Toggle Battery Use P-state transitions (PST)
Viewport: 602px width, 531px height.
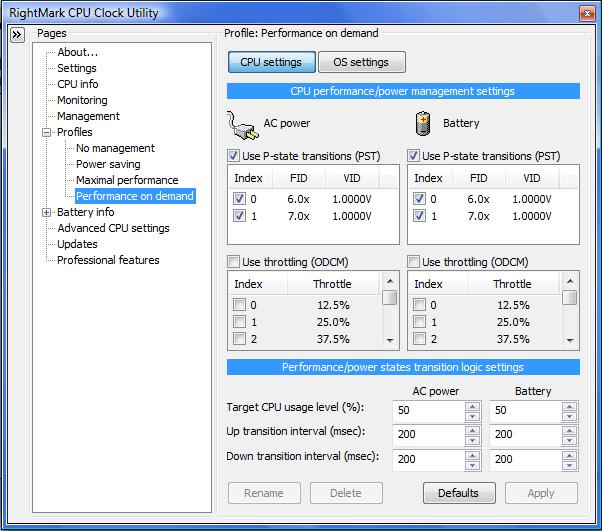pos(413,156)
